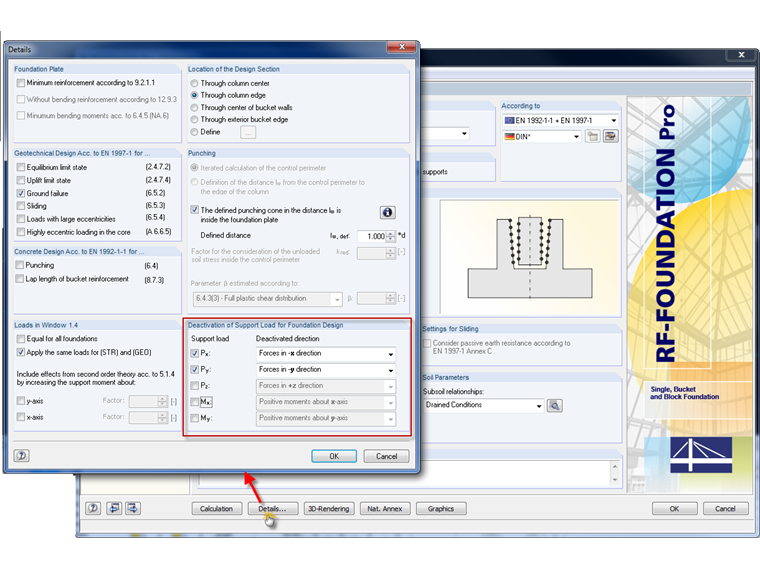This screenshot has height=570, width=760.
Task: Click Defined distance spinner arrows
Action: [391, 237]
